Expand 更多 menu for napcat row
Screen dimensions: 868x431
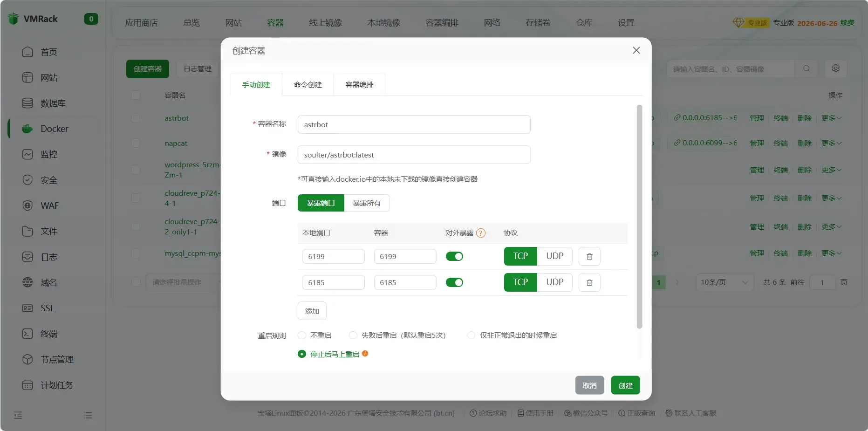coord(831,143)
